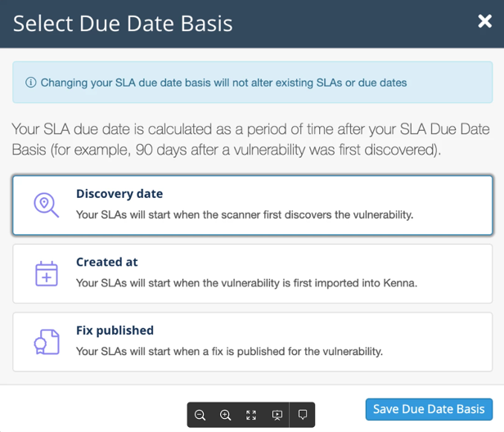Click the Fix published certificate icon

[46, 341]
